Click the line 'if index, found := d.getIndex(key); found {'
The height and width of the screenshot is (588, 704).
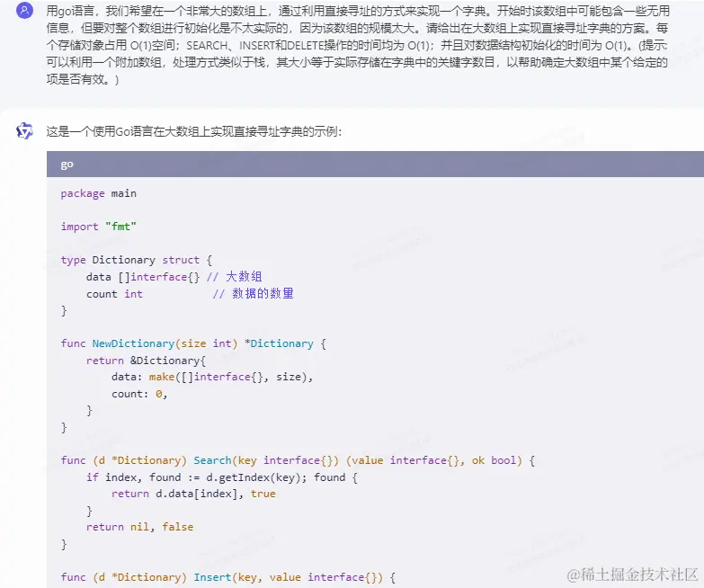pyautogui.click(x=222, y=477)
